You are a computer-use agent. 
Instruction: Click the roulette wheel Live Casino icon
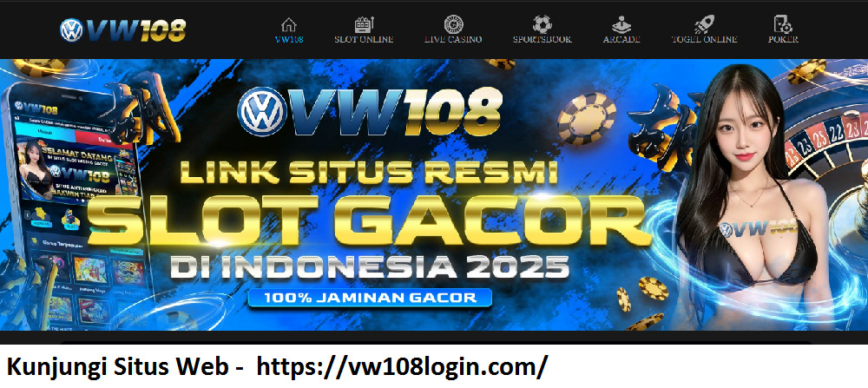[x=453, y=24]
